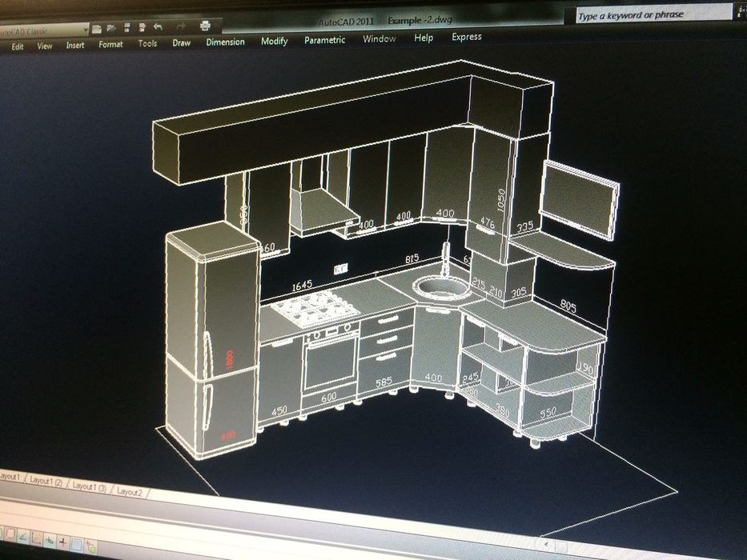
Task: Open the Window menu
Action: point(380,38)
